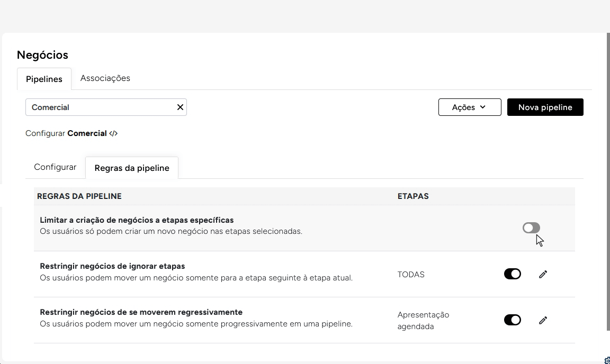This screenshot has height=364, width=610.
Task: Clear the Comercial pipeline selection with the X
Action: [x=180, y=107]
